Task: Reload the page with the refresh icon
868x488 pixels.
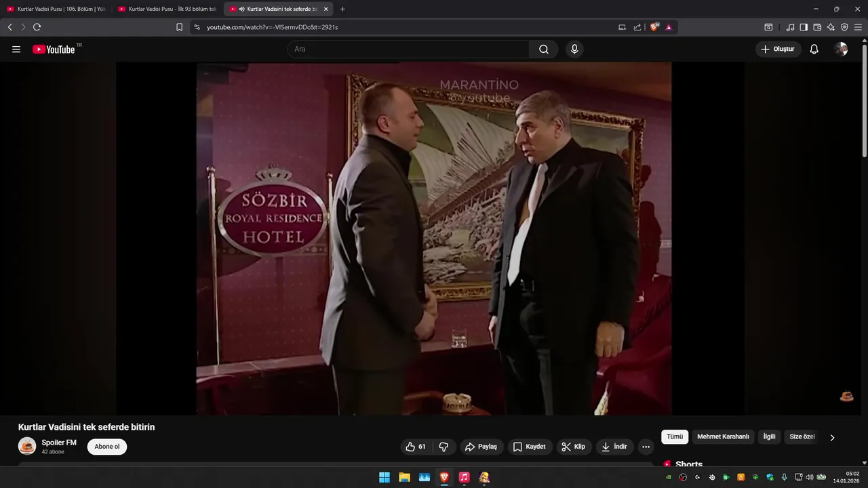Action: [37, 27]
